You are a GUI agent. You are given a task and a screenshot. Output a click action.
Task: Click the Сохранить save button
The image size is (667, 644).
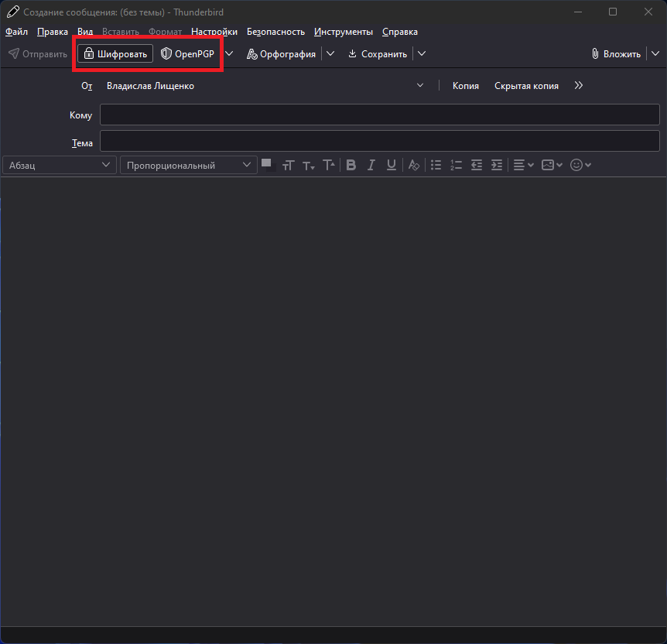point(378,54)
